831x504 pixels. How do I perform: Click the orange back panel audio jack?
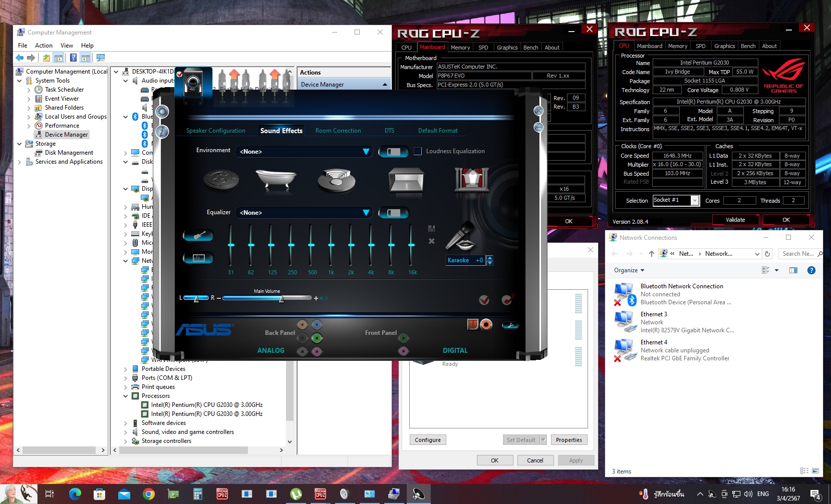click(302, 325)
